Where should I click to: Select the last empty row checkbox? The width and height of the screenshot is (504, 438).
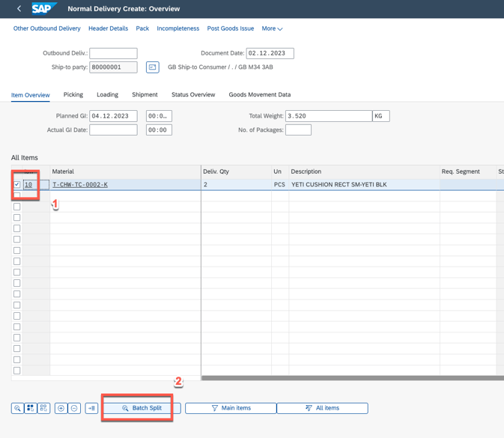point(17,371)
